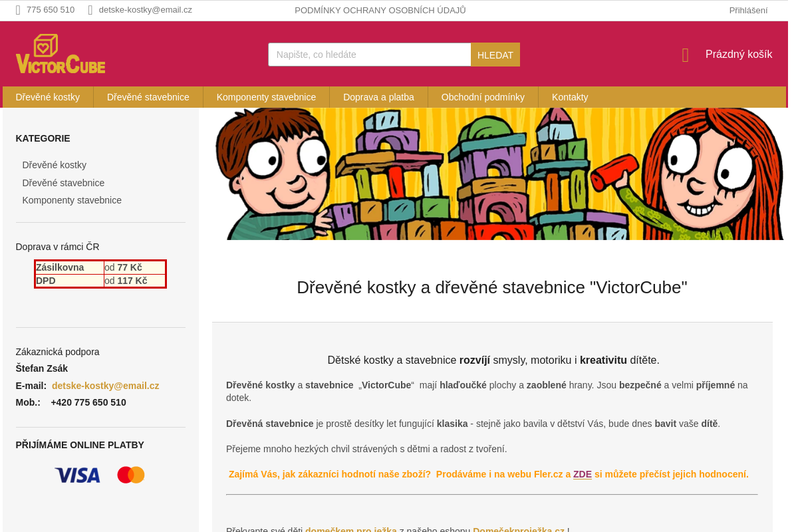Open the Přihlášení login link

pyautogui.click(x=748, y=10)
